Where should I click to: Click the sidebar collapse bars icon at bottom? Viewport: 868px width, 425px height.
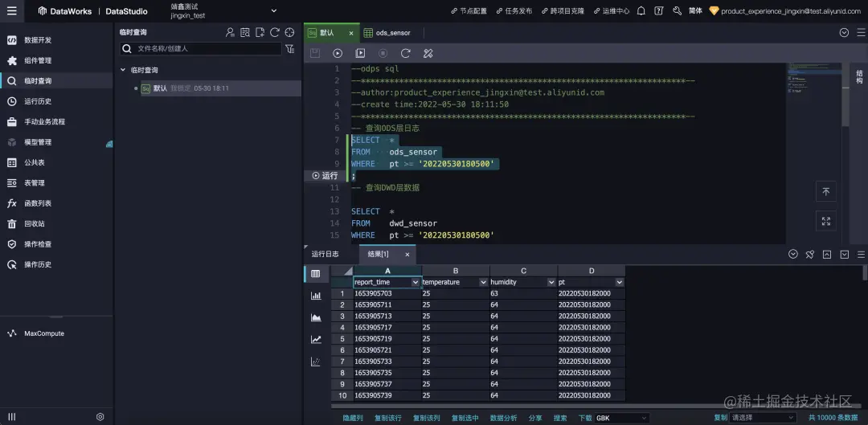tap(11, 417)
